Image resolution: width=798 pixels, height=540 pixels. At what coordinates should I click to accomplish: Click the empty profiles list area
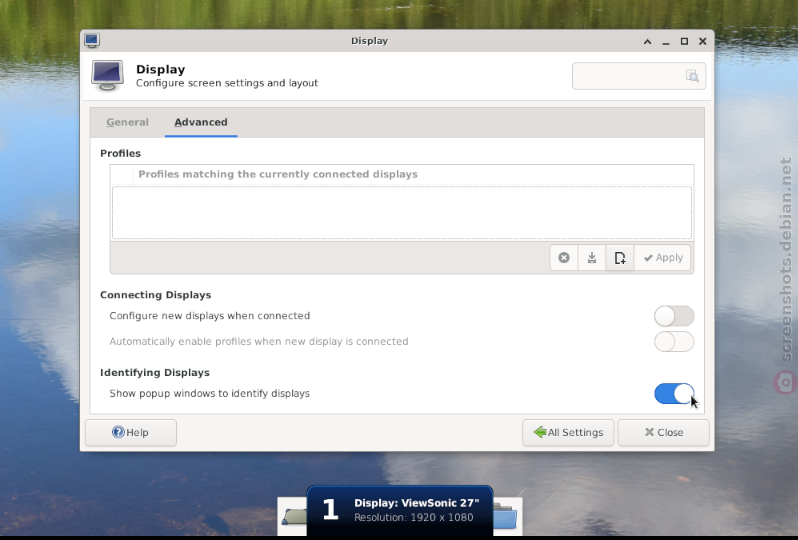point(402,213)
